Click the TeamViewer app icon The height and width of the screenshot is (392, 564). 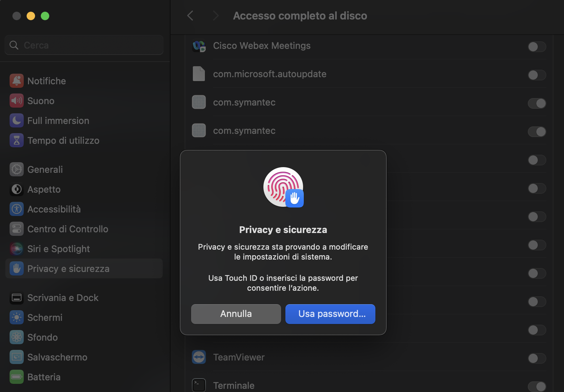tap(199, 357)
